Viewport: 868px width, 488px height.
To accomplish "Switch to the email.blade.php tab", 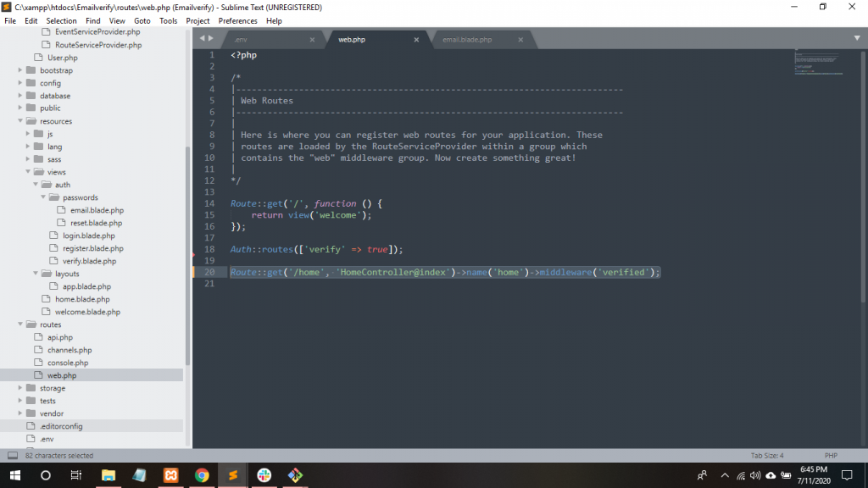I will (x=467, y=40).
